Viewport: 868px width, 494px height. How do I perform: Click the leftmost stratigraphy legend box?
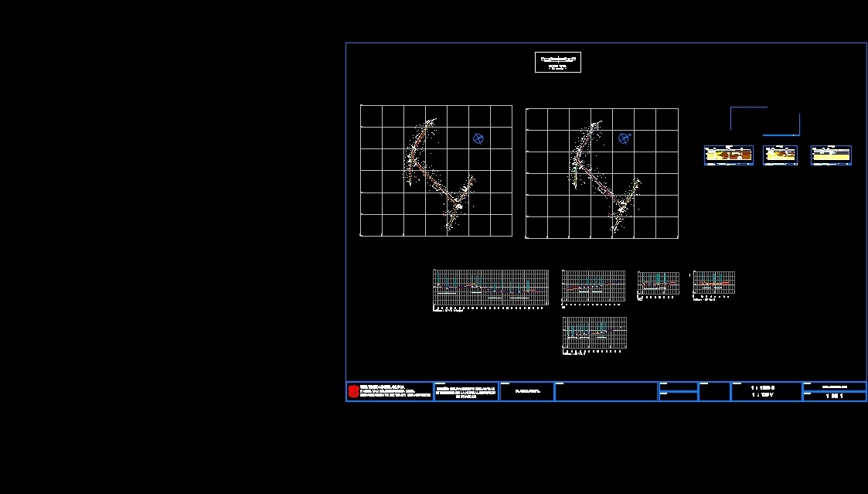(x=728, y=155)
